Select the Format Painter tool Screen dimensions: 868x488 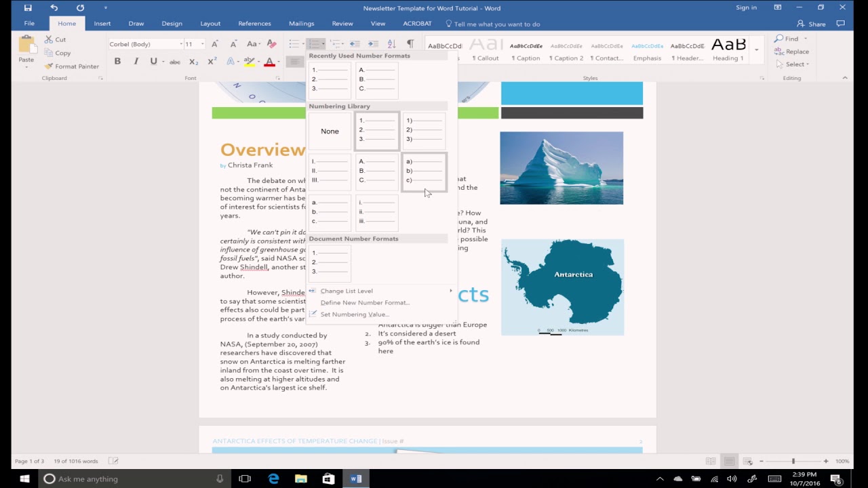coord(72,66)
